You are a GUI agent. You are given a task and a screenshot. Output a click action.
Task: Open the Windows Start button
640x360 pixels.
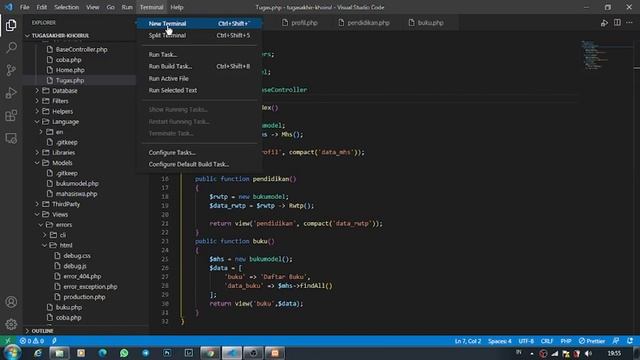pos(12,353)
